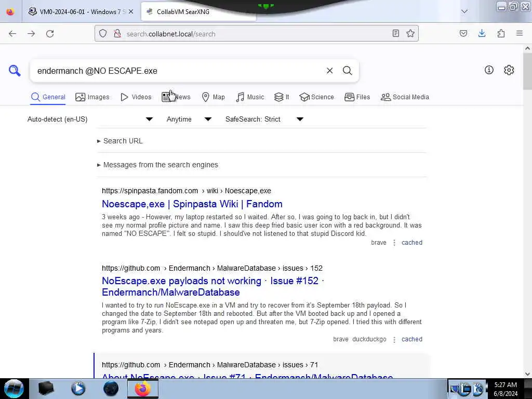
Task: Open media player taskbar icon
Action: pyautogui.click(x=78, y=389)
